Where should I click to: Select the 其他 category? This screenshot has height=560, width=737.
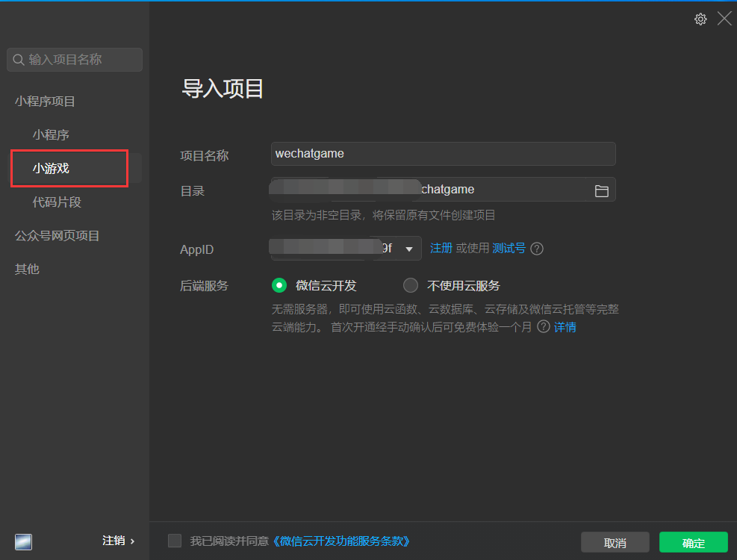[27, 269]
